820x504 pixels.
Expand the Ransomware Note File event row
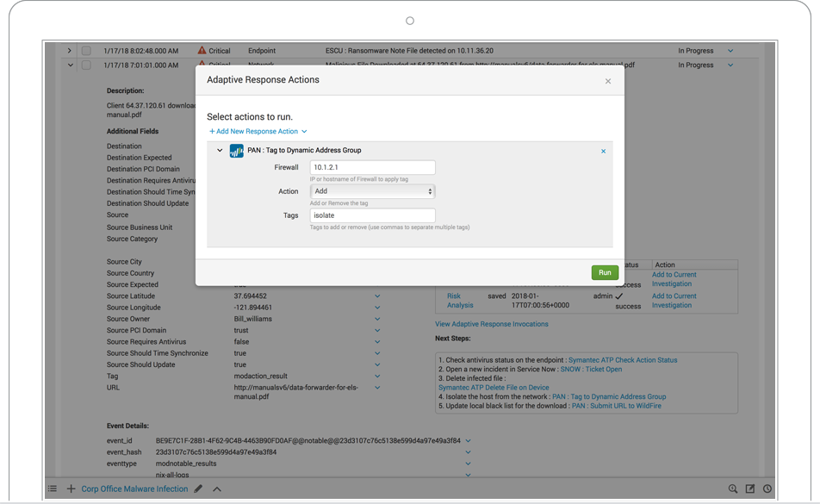(69, 51)
